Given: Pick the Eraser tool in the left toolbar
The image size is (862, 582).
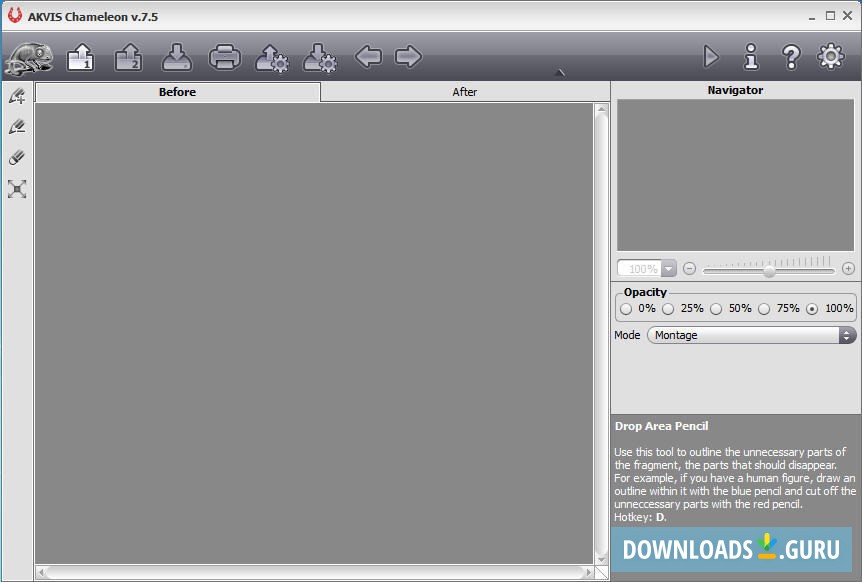Looking at the screenshot, I should tap(16, 158).
